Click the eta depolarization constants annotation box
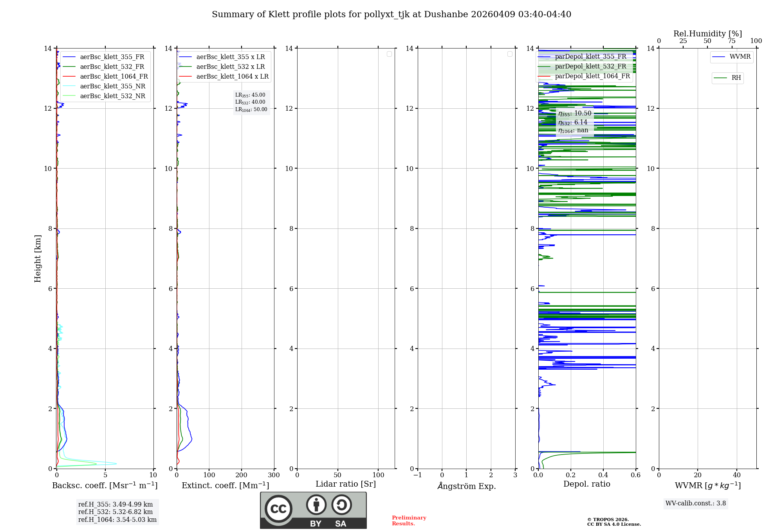Image resolution: width=783 pixels, height=532 pixels. [574, 122]
